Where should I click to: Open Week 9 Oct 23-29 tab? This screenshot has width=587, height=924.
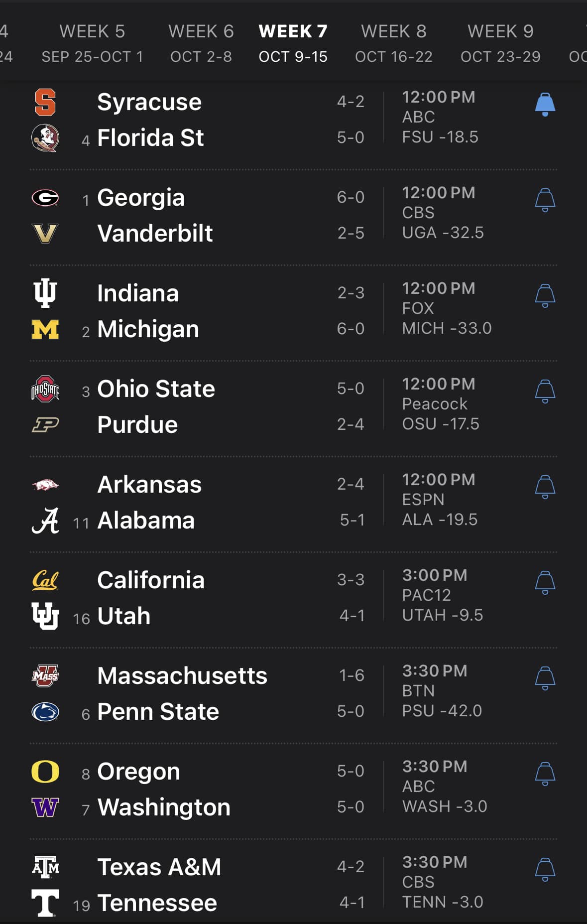(x=500, y=43)
